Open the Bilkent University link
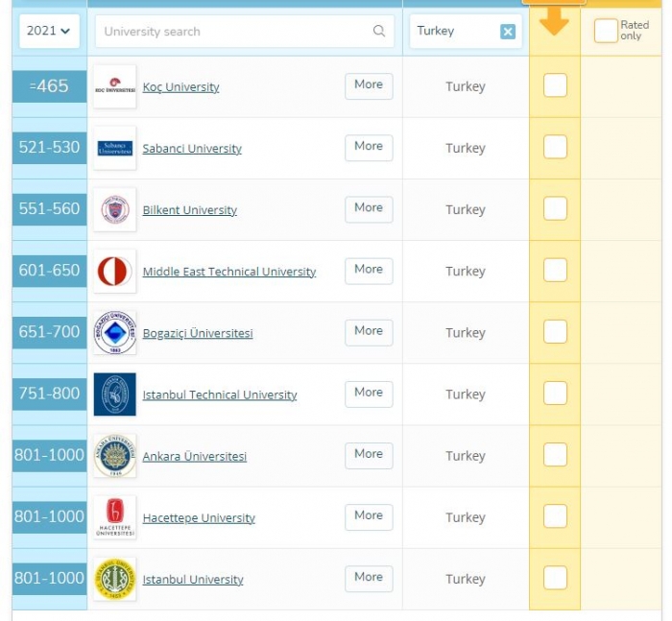 pyautogui.click(x=190, y=210)
